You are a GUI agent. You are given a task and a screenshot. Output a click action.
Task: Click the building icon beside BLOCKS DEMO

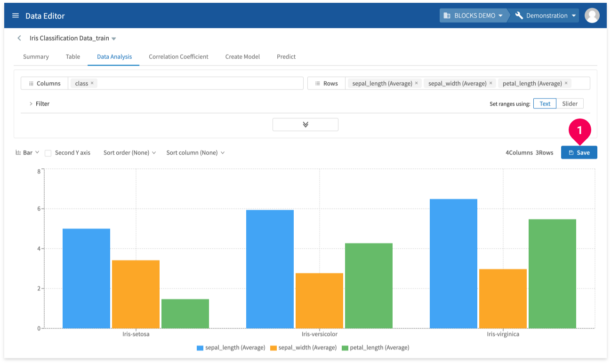point(447,16)
